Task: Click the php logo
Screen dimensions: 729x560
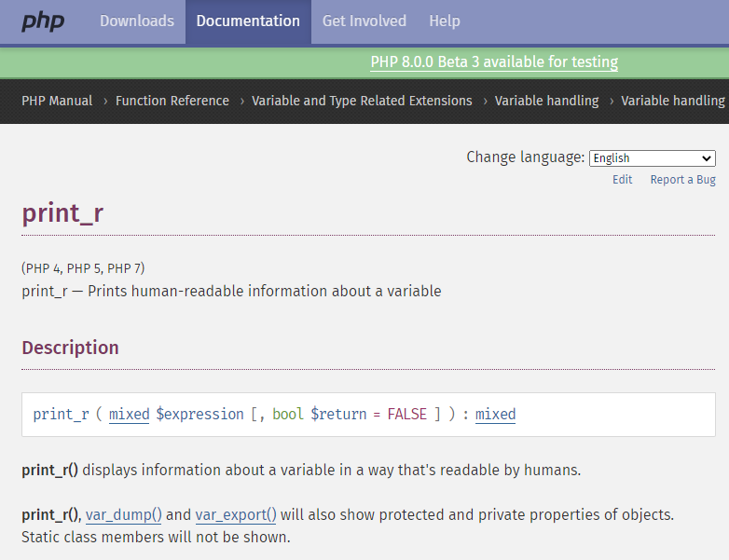Action: [43, 21]
